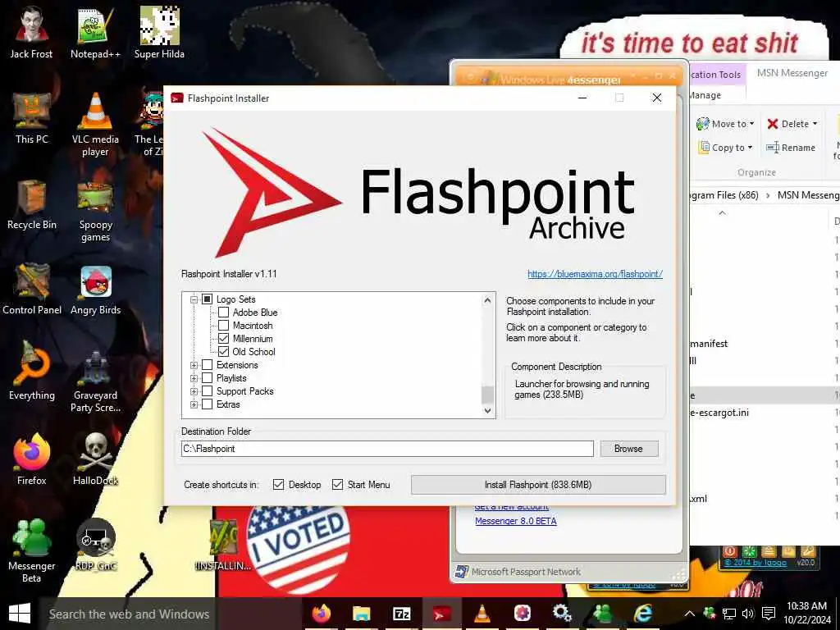Open Internet Explorer from the taskbar
This screenshot has width=840, height=630.
(x=643, y=614)
